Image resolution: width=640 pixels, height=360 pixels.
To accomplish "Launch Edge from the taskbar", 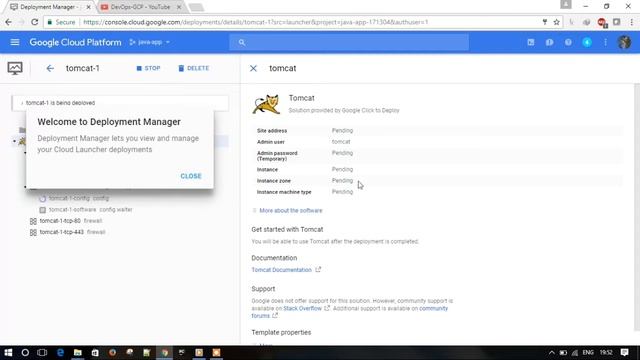I will [x=60, y=353].
